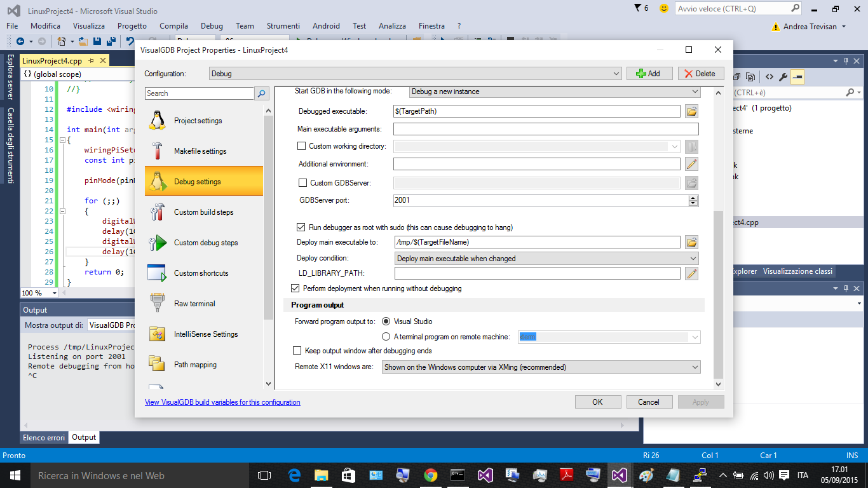Viewport: 868px width, 488px height.
Task: Click the Delete configuration button
Action: [701, 74]
